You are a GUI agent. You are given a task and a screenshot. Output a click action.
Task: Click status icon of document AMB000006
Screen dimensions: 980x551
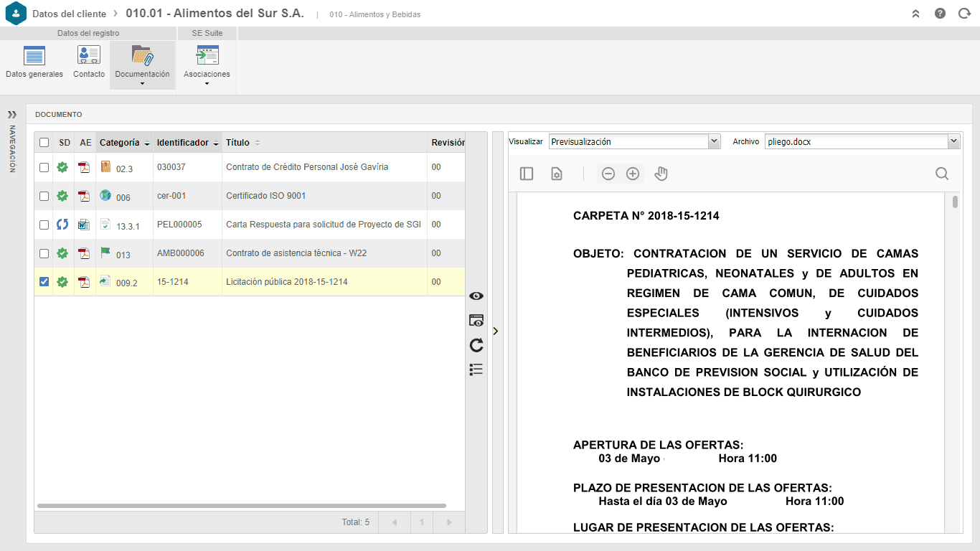coord(63,253)
